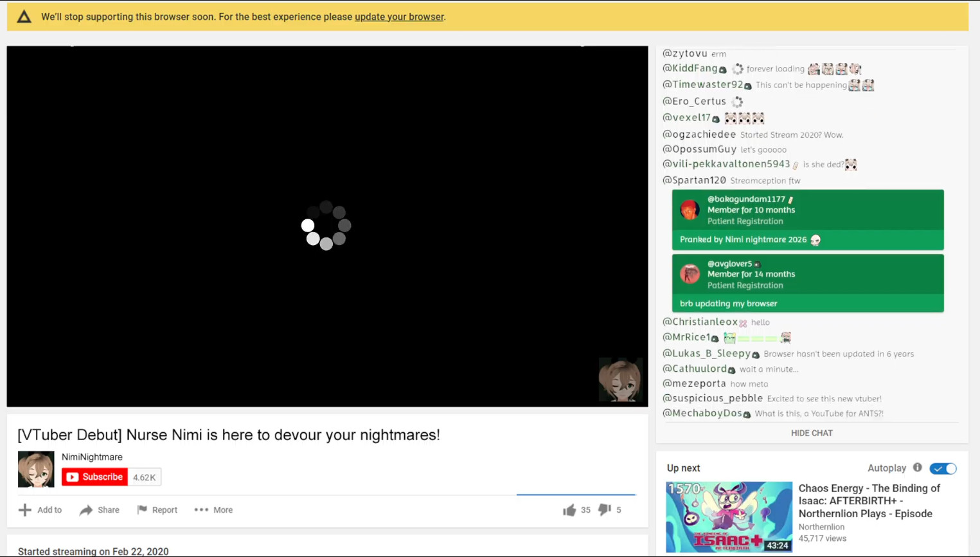Open the @Timewaster92 chat username
This screenshot has width=980, height=557.
pos(702,84)
